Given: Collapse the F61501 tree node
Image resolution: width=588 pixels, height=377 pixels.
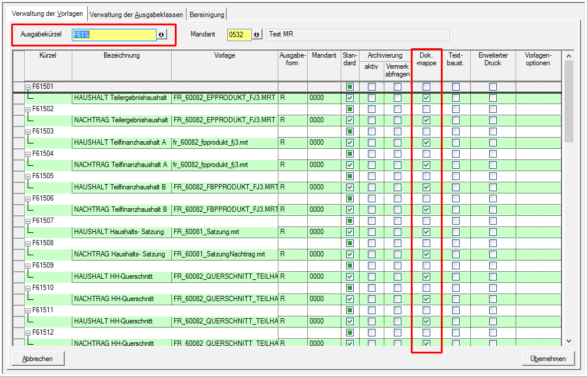Looking at the screenshot, I should click(28, 87).
